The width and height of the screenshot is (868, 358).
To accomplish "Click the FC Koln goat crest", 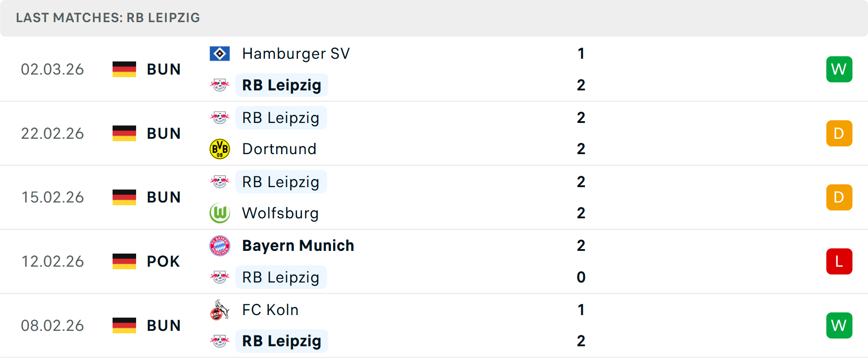I will click(220, 310).
